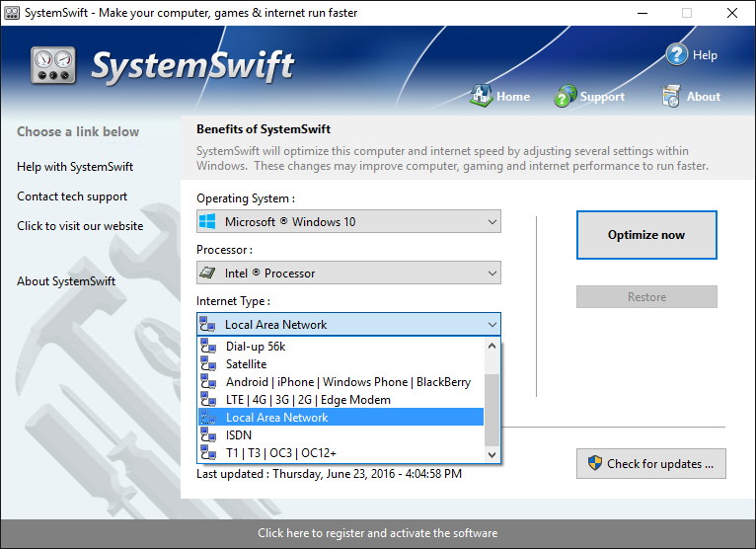Click network icon beside ISDN
The image size is (756, 549).
point(208,435)
